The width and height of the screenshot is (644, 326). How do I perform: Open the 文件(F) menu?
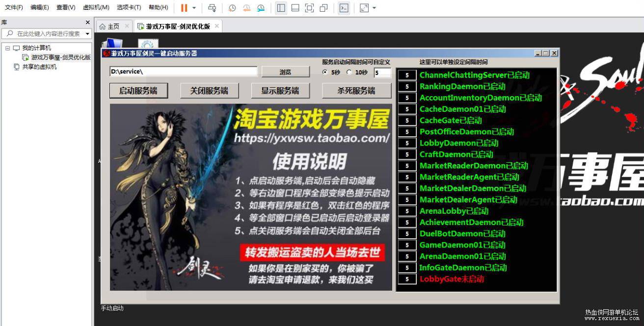14,7
